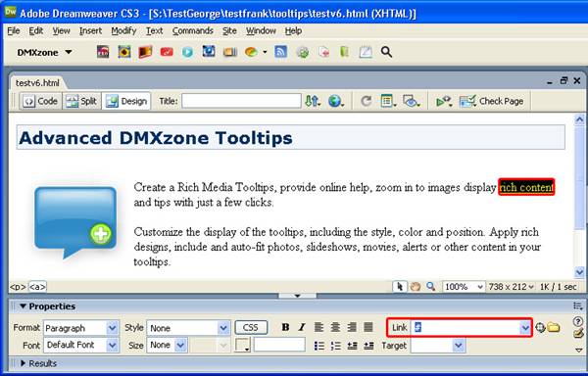Screen dimensions: 588x376
Task: Switch to Split view
Action: 81,101
